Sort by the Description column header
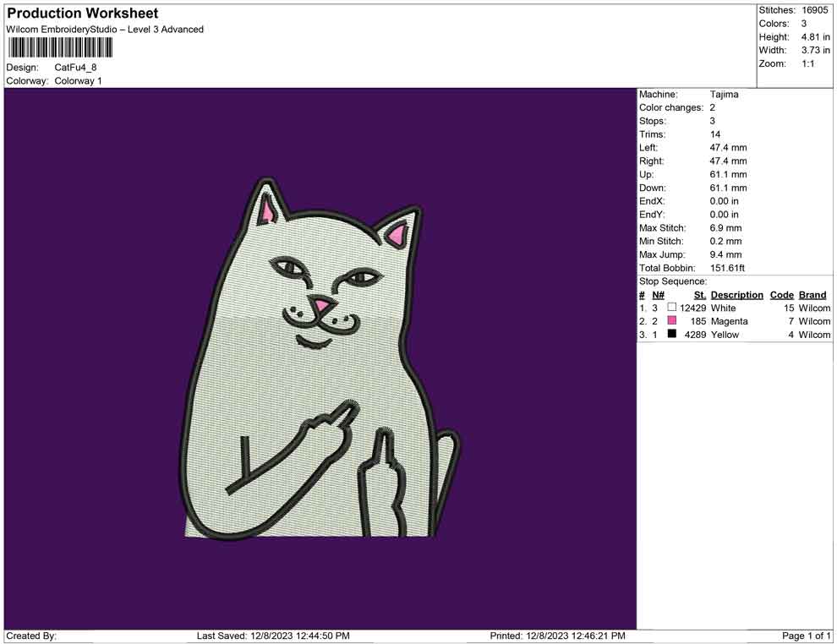This screenshot has width=837, height=644. pyautogui.click(x=736, y=294)
